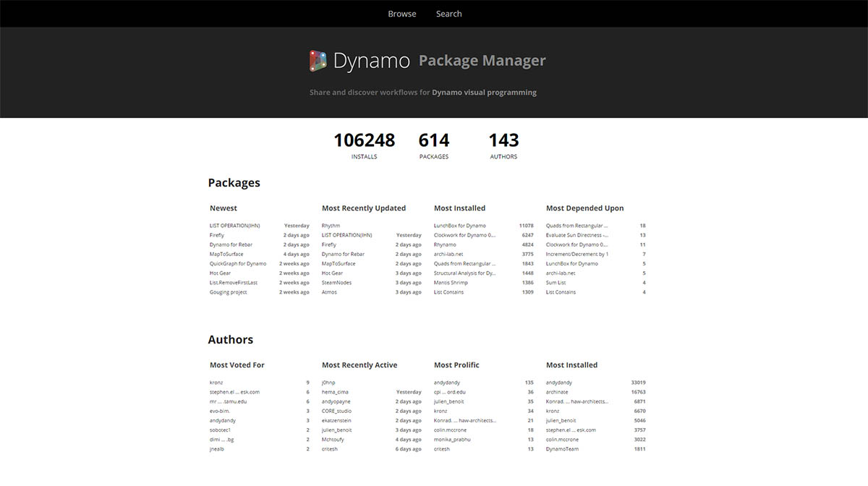View author archinate under Most Installed
The width and height of the screenshot is (868, 486).
pos(557,392)
